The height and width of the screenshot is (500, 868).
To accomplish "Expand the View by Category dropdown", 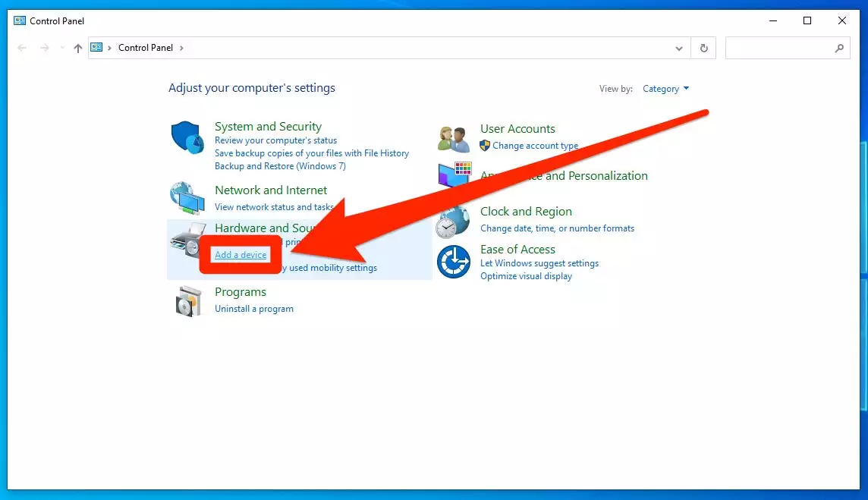I will 665,89.
